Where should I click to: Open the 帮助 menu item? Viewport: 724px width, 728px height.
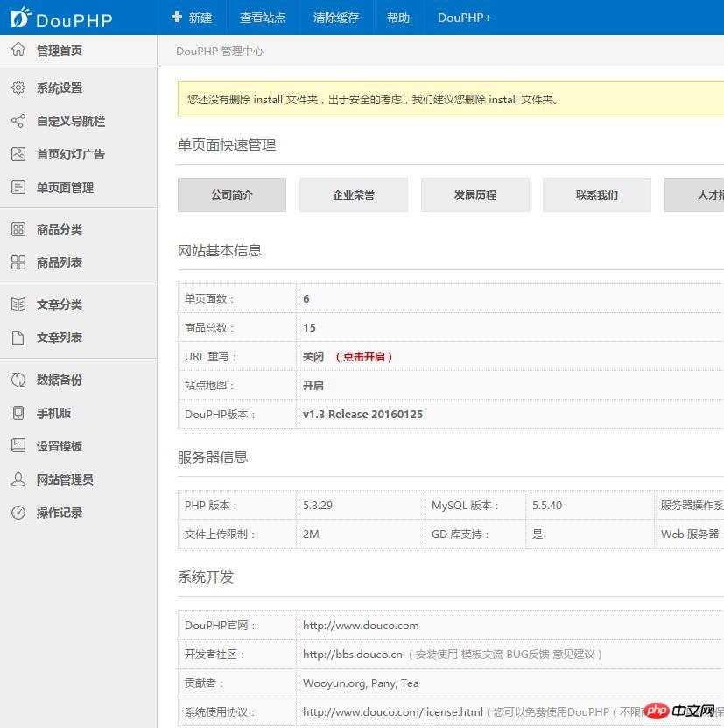pos(398,17)
